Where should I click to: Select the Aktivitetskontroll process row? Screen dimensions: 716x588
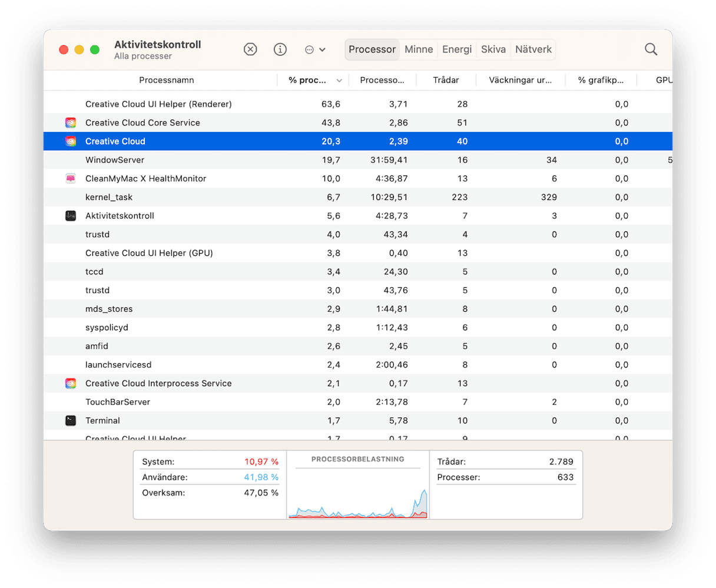point(358,216)
